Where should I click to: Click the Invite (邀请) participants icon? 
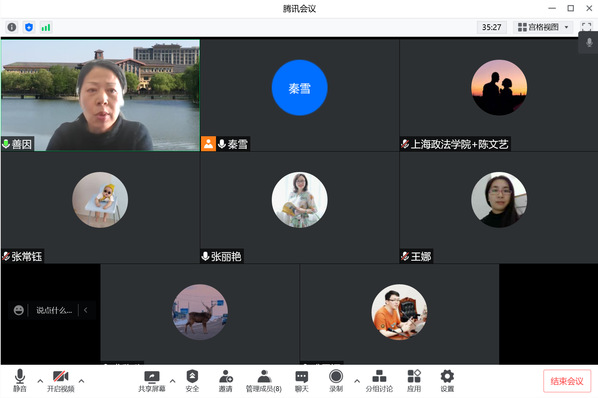click(x=225, y=381)
